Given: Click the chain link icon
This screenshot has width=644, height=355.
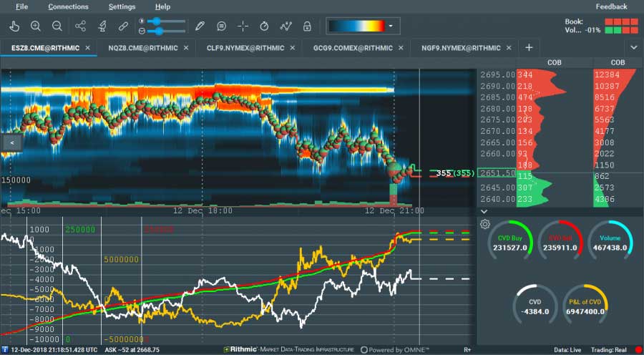Looking at the screenshot, I should click(x=123, y=26).
